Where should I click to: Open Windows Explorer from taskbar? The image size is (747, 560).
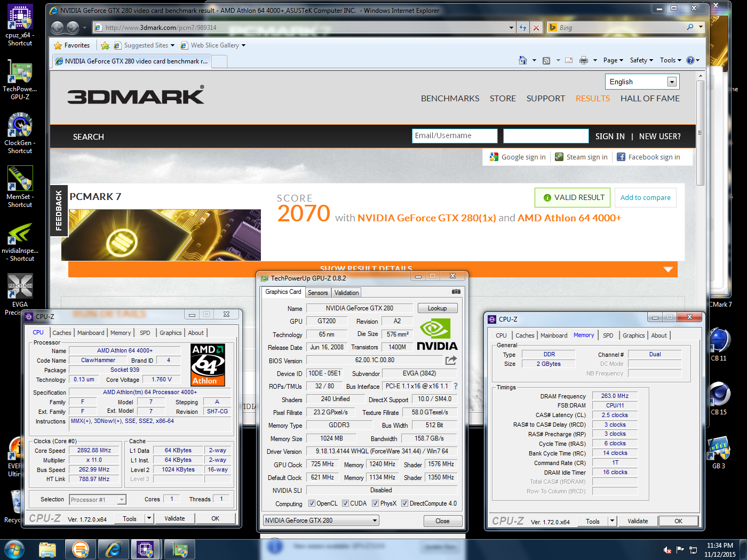47,549
